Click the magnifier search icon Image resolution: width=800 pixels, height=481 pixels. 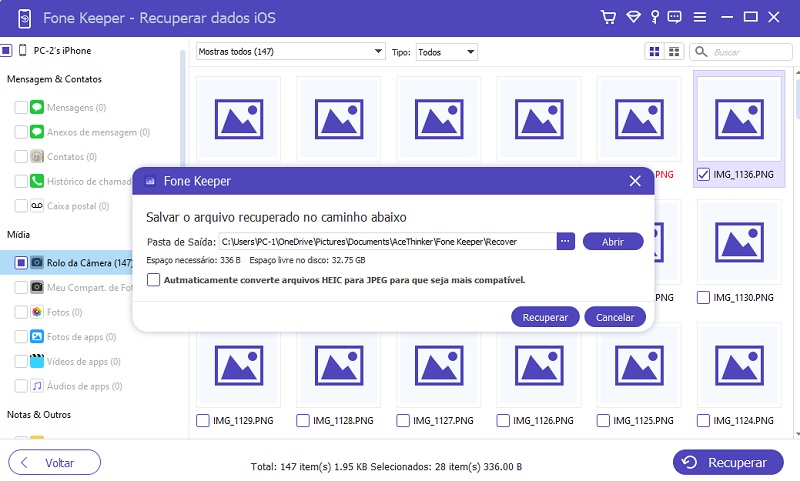(701, 52)
